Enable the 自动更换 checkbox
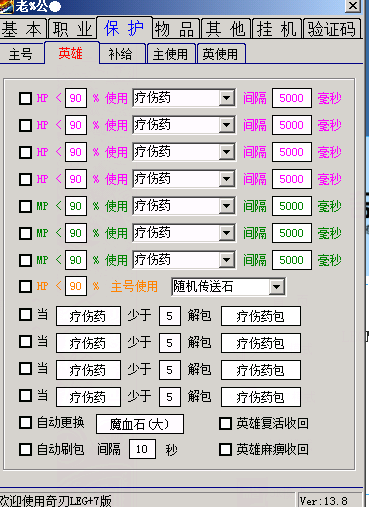Viewport: 369px width, 507px height. [25, 422]
